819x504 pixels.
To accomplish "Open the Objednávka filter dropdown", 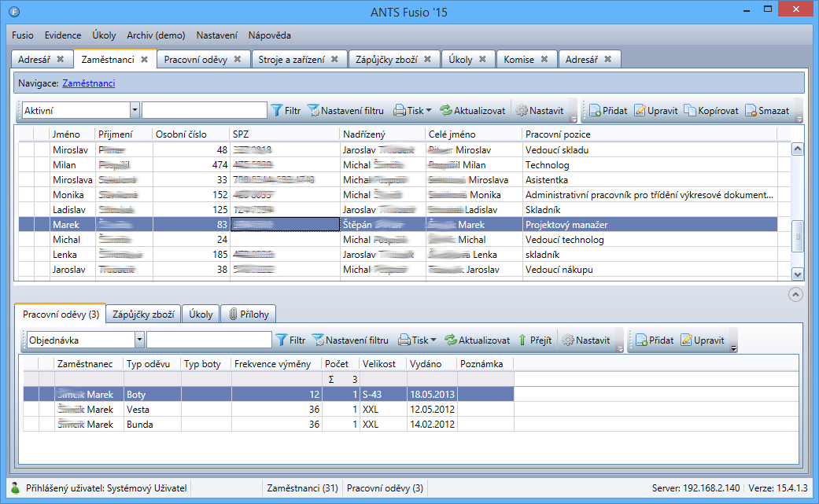I will (x=139, y=340).
